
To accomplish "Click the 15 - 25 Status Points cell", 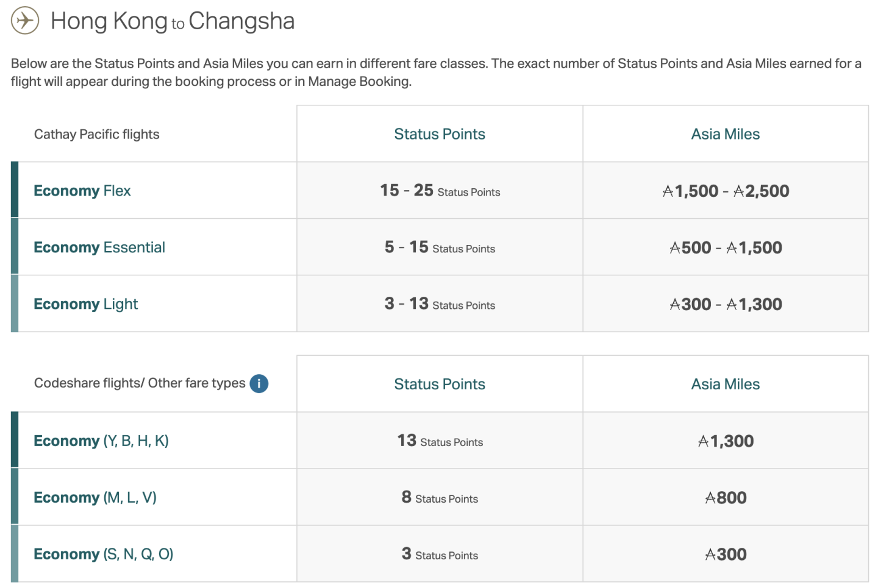I will [x=440, y=191].
